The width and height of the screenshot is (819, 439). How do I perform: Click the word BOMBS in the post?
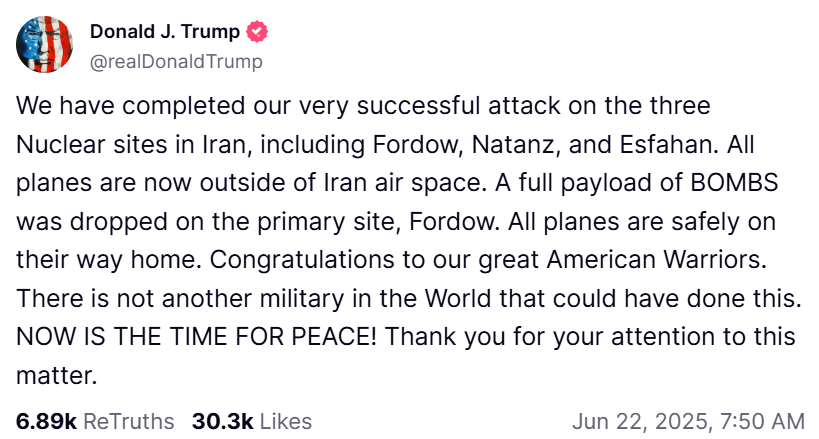(734, 182)
